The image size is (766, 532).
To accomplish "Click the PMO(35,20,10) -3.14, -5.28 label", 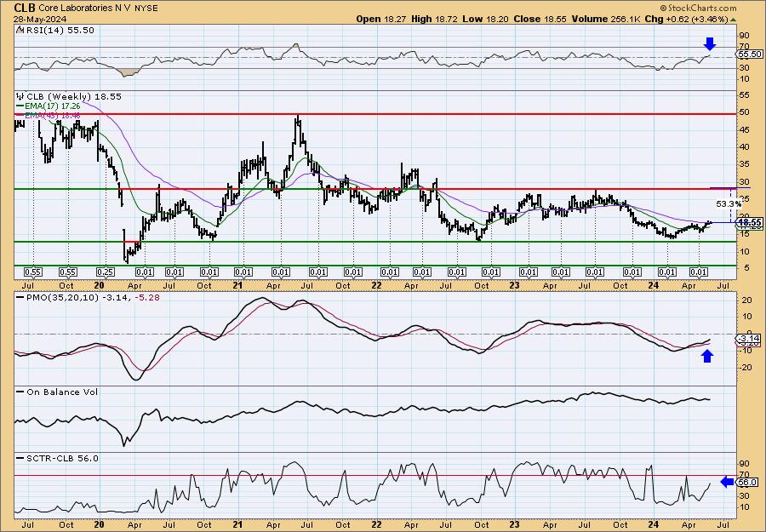I will (92, 298).
